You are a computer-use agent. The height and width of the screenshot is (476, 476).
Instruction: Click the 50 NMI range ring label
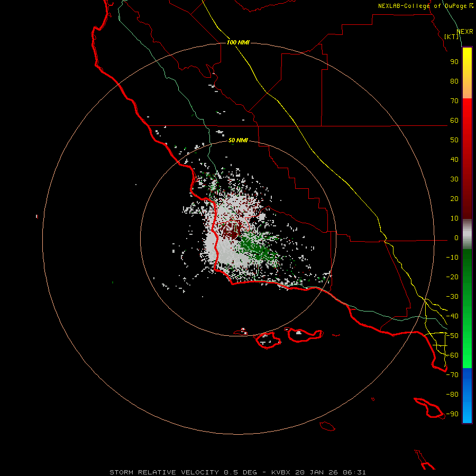(238, 140)
